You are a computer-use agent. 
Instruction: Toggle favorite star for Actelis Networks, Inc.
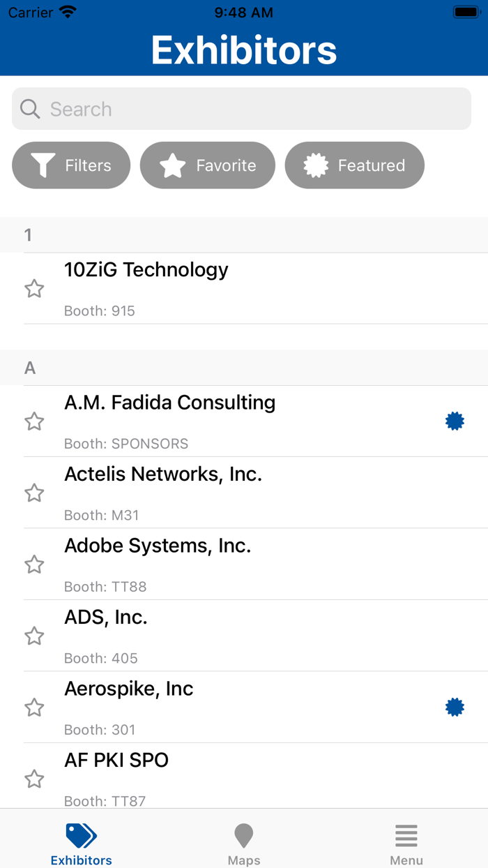pyautogui.click(x=34, y=493)
